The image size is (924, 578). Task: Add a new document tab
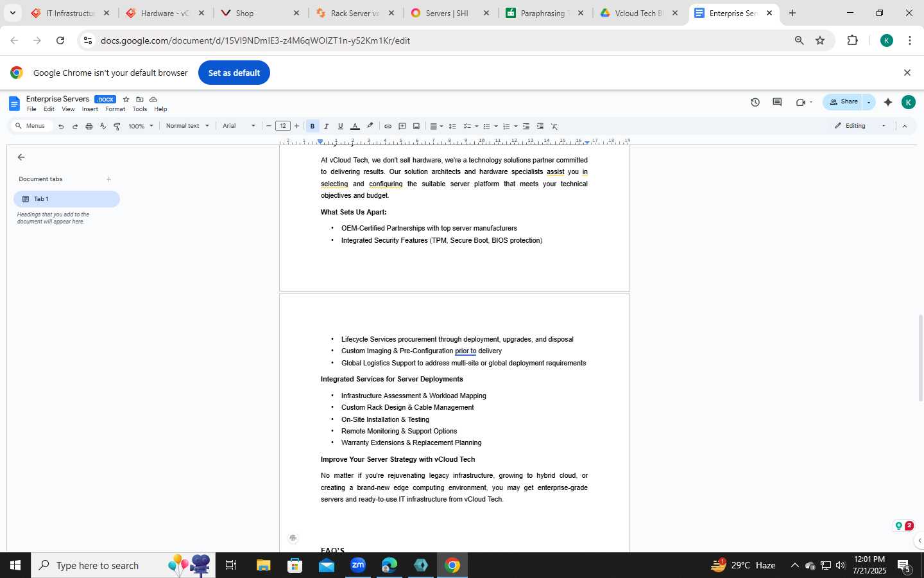(x=108, y=179)
